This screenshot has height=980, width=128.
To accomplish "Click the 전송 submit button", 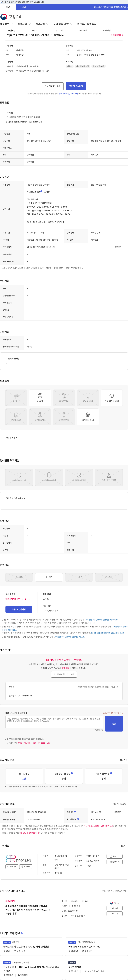I will coord(114,724).
